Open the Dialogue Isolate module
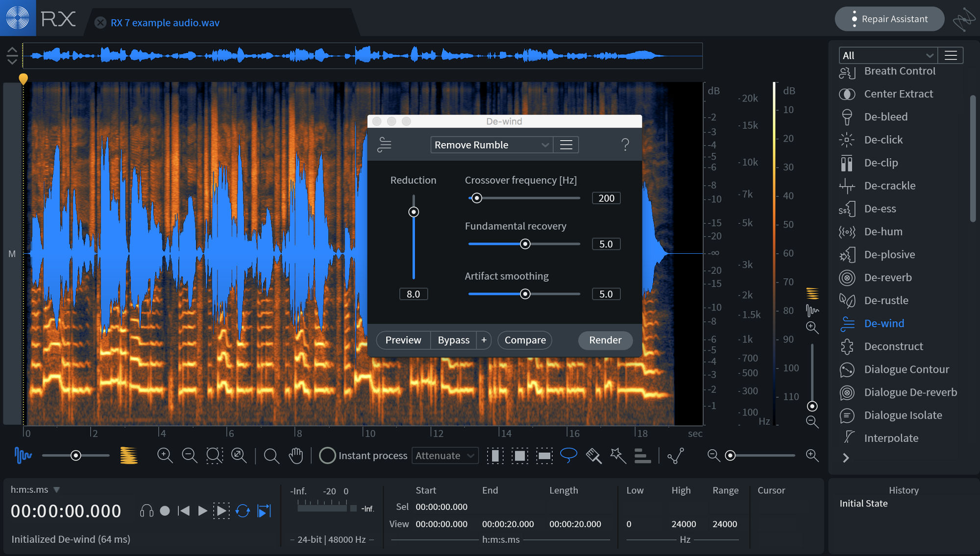Viewport: 980px width, 556px height. (903, 415)
